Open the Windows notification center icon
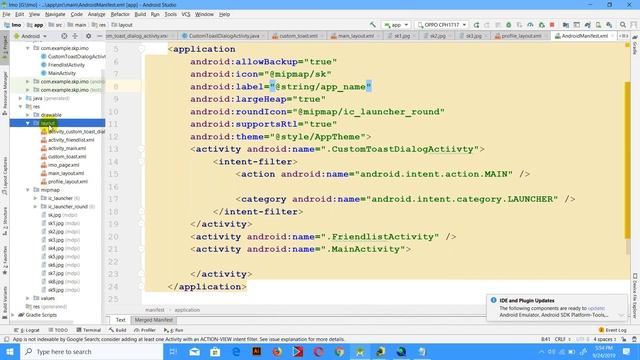 (627, 351)
